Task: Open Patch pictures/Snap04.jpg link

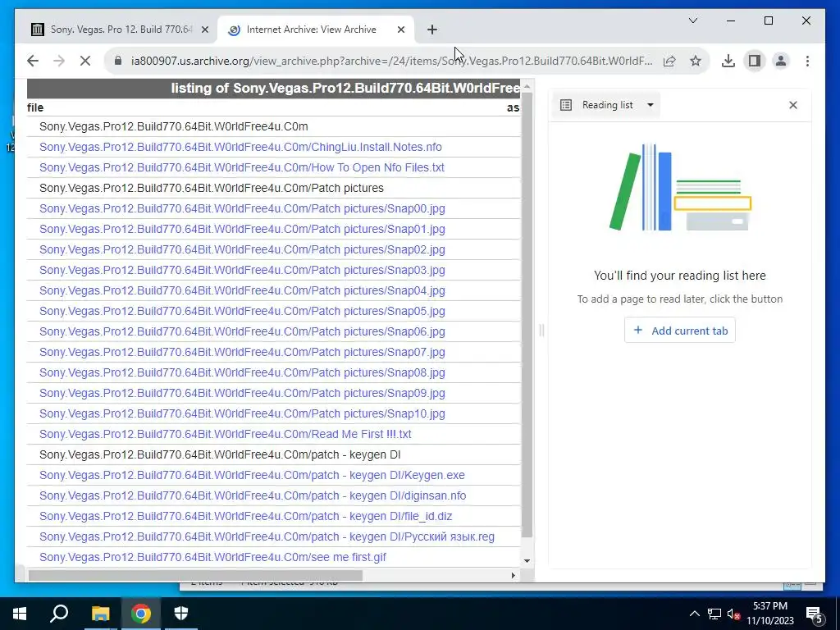Action: click(x=242, y=290)
